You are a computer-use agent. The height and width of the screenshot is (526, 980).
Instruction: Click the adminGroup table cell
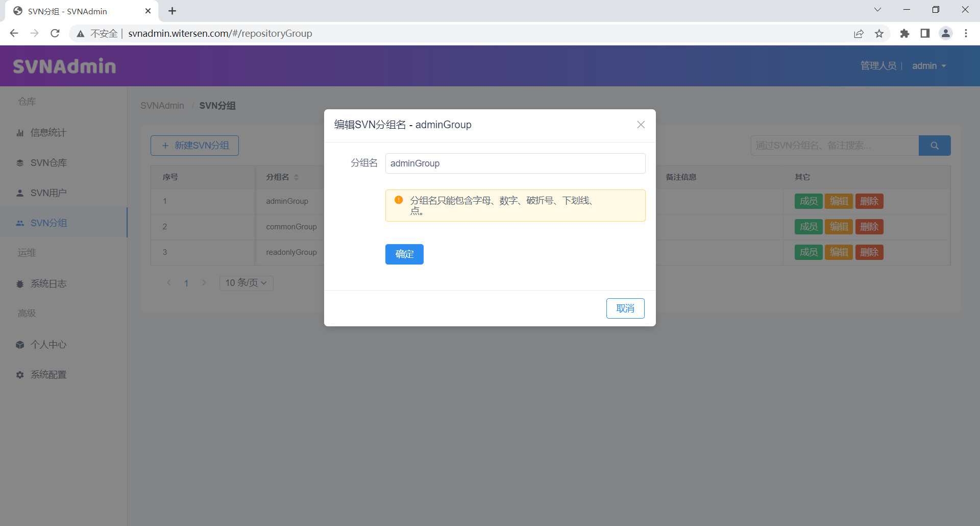(x=287, y=201)
